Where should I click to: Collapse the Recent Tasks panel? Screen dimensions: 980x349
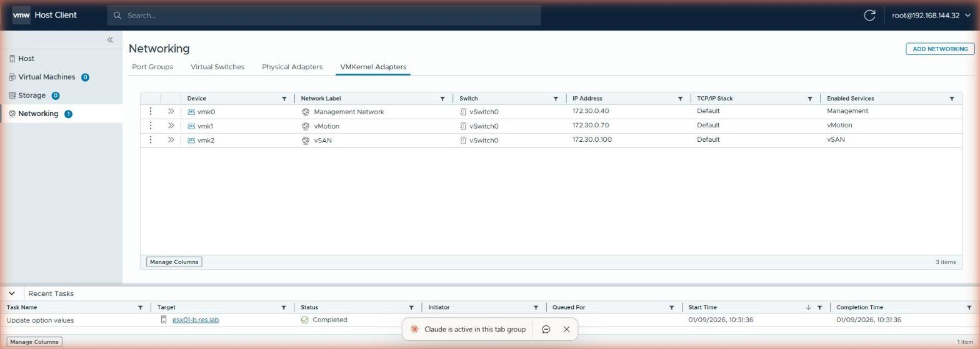point(11,293)
